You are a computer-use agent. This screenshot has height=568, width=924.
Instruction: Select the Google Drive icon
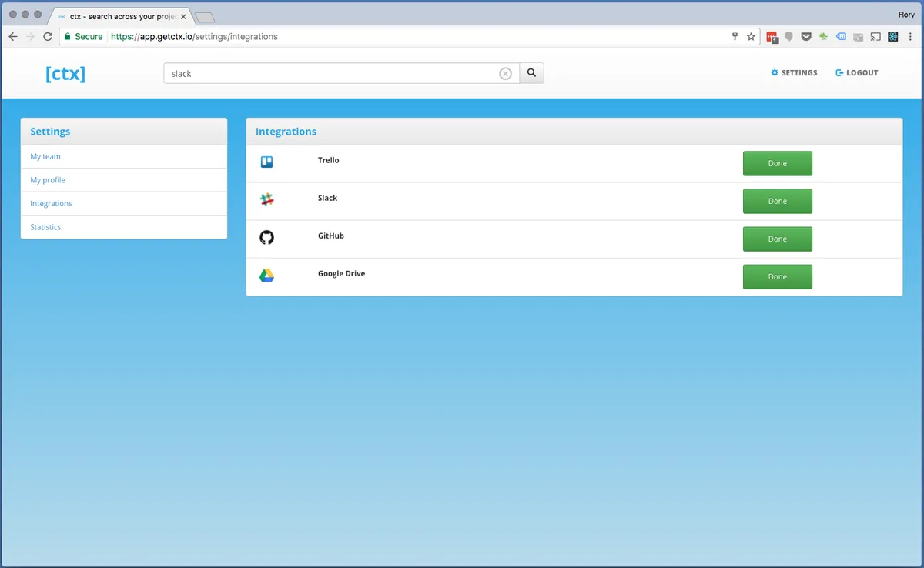click(x=266, y=276)
